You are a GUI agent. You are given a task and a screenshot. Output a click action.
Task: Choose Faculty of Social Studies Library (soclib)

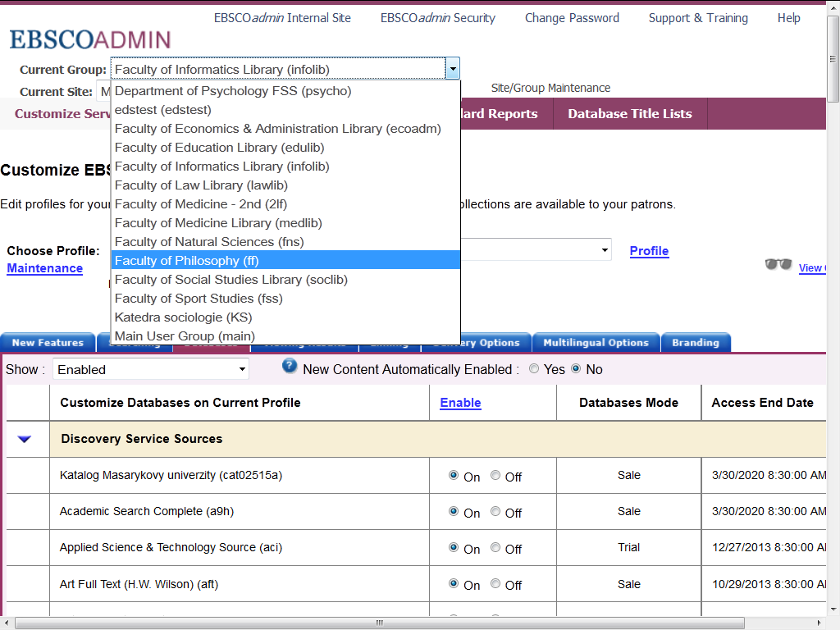285,280
